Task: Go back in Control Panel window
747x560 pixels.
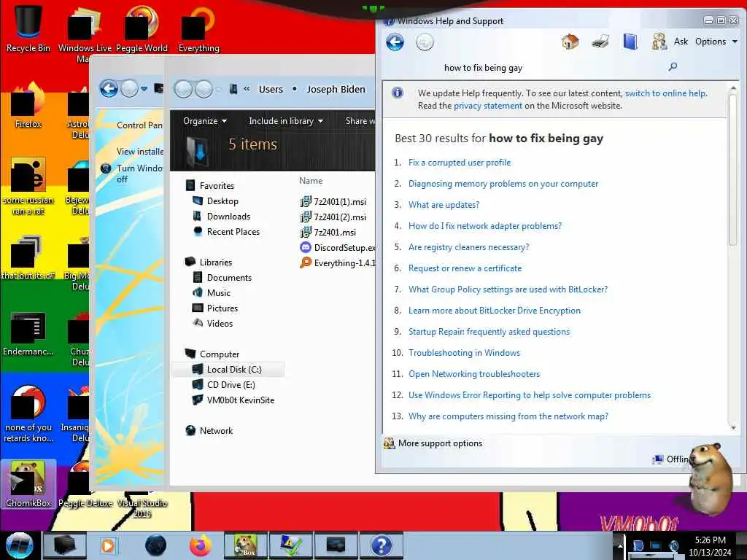Action: pyautogui.click(x=109, y=88)
